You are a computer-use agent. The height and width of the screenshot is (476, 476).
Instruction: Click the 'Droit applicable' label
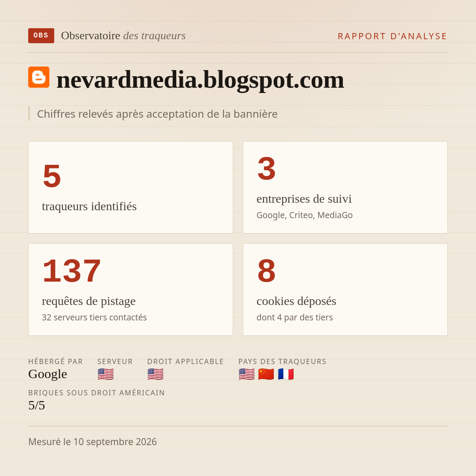186,361
